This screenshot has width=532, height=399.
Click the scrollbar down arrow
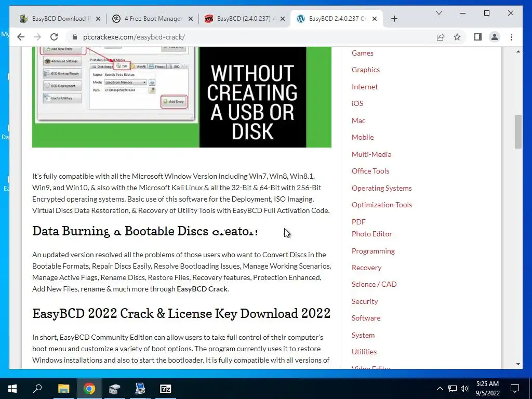click(518, 364)
